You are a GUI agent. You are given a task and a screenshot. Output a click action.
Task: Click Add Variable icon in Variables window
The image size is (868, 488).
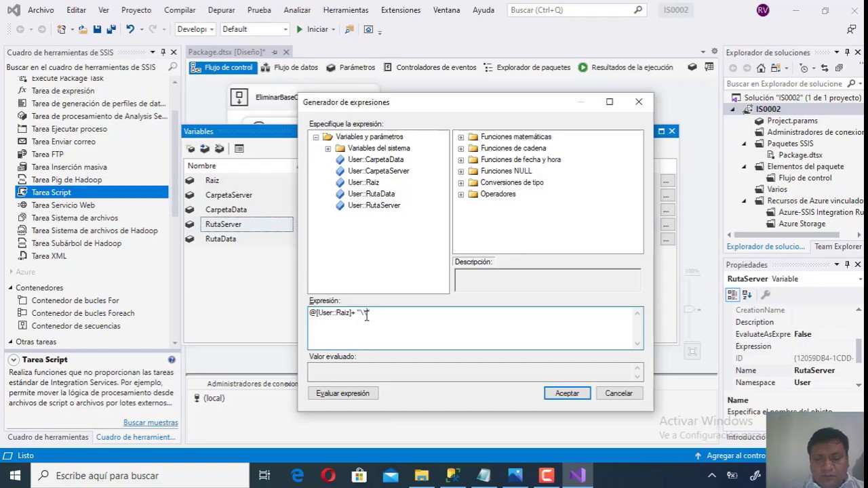tap(191, 148)
